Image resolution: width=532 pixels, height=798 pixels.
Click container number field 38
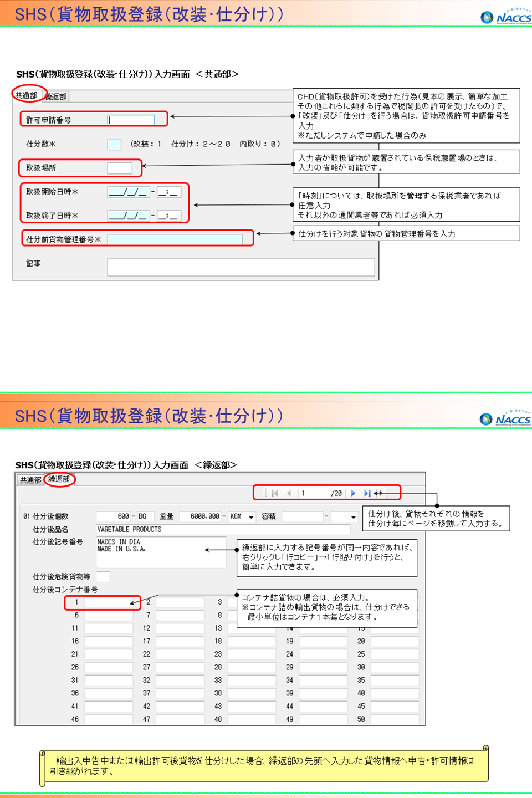click(x=252, y=693)
